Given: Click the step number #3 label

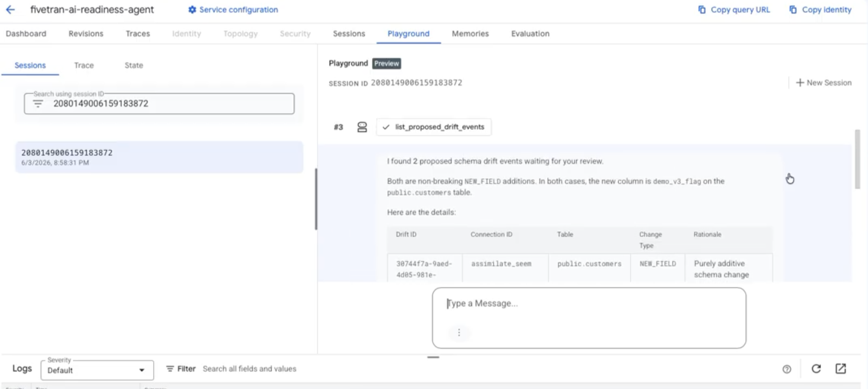Looking at the screenshot, I should tap(338, 127).
